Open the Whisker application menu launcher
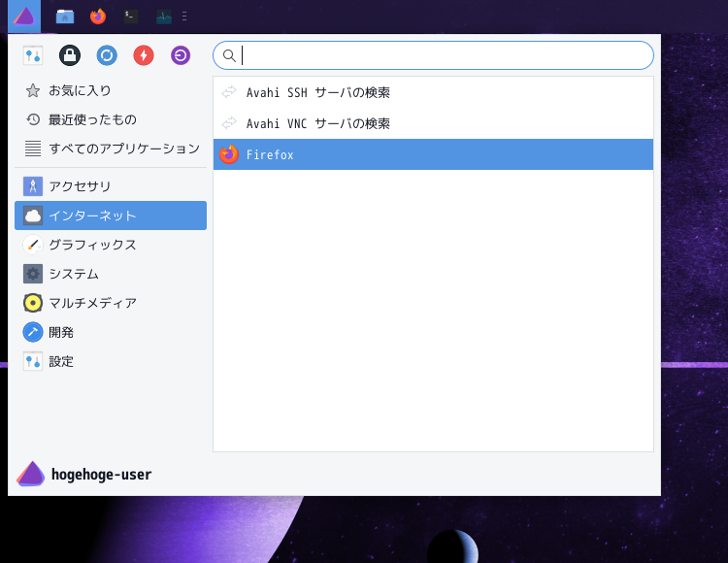The image size is (728, 563). 24,17
